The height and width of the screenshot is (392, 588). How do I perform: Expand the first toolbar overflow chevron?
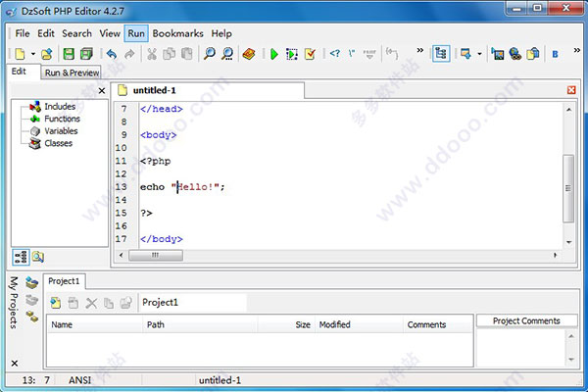pyautogui.click(x=420, y=50)
